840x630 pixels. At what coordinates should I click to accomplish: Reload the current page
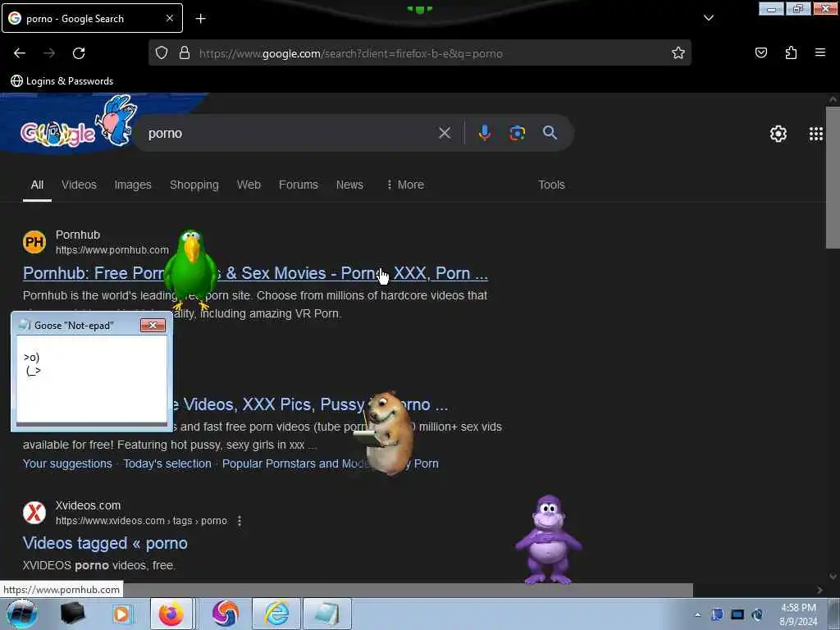[79, 53]
